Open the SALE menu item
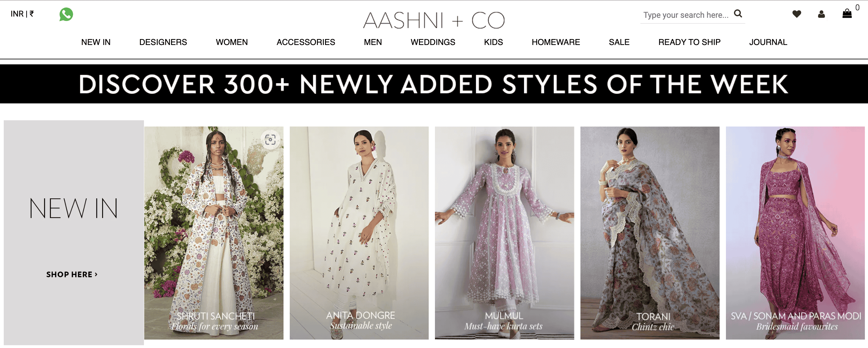 pos(619,42)
